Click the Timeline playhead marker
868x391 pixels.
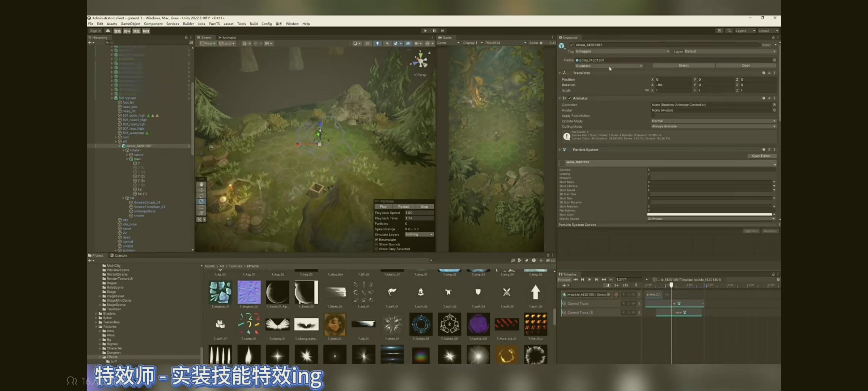click(x=671, y=285)
